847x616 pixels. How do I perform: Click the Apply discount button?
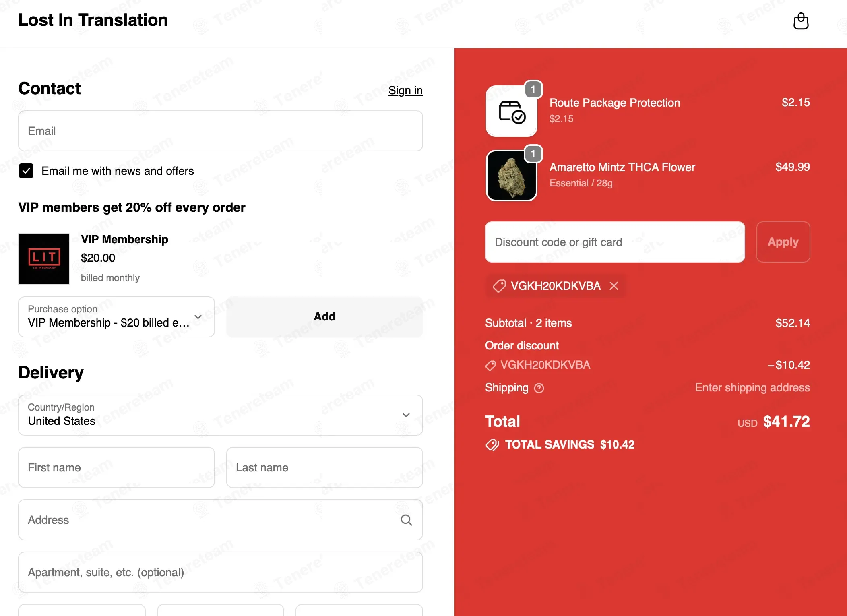[x=783, y=242]
